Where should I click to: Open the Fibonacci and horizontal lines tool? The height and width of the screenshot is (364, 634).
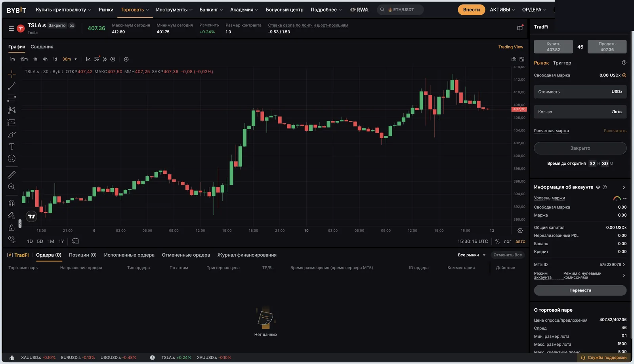point(11,98)
